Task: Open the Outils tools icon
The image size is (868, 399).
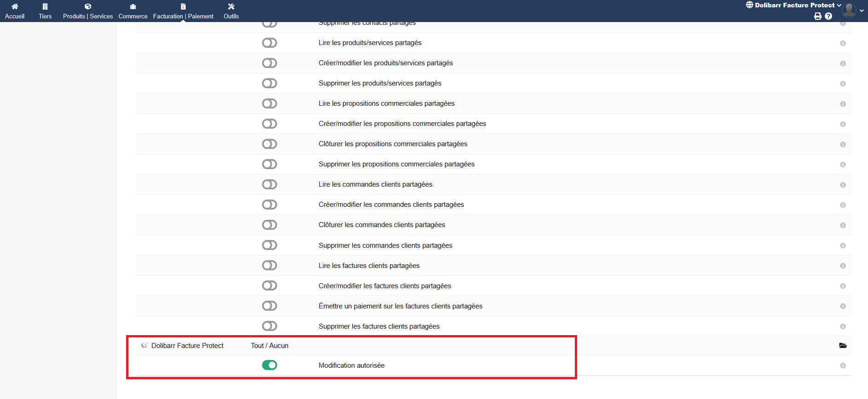Action: point(231,6)
